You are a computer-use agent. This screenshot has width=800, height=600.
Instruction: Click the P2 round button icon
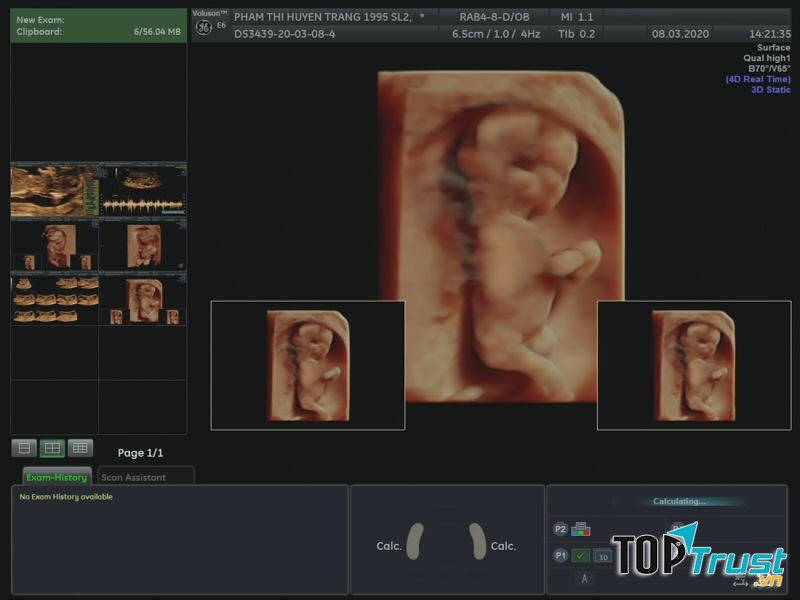560,529
